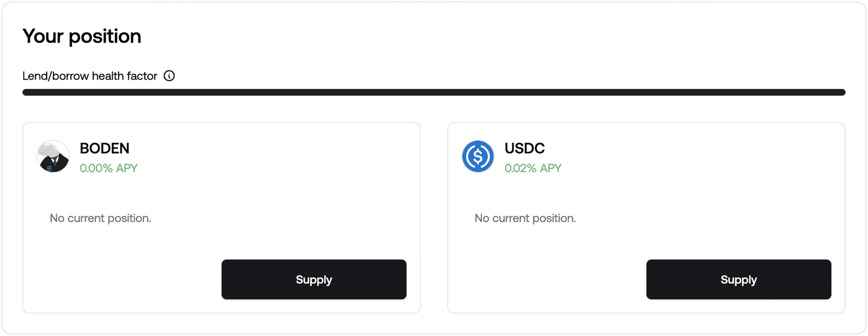Click the USDC coin logo icon
868x336 pixels.
click(x=478, y=156)
